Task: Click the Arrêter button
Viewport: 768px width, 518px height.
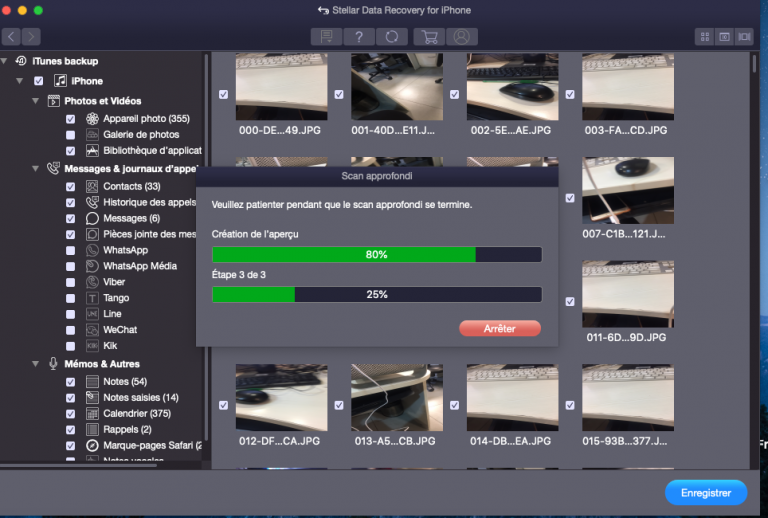Action: coord(500,329)
